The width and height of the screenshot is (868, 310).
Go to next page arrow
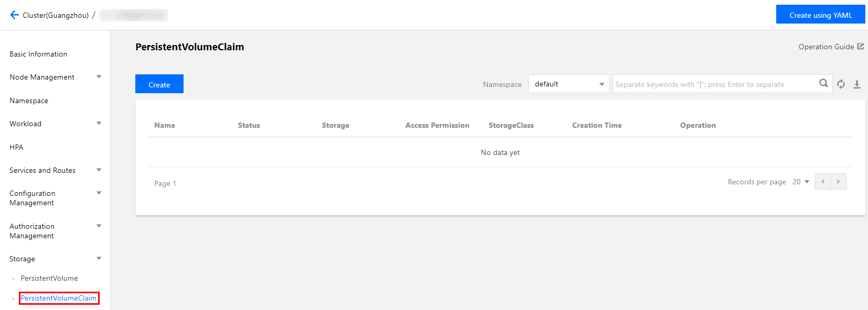click(x=838, y=182)
